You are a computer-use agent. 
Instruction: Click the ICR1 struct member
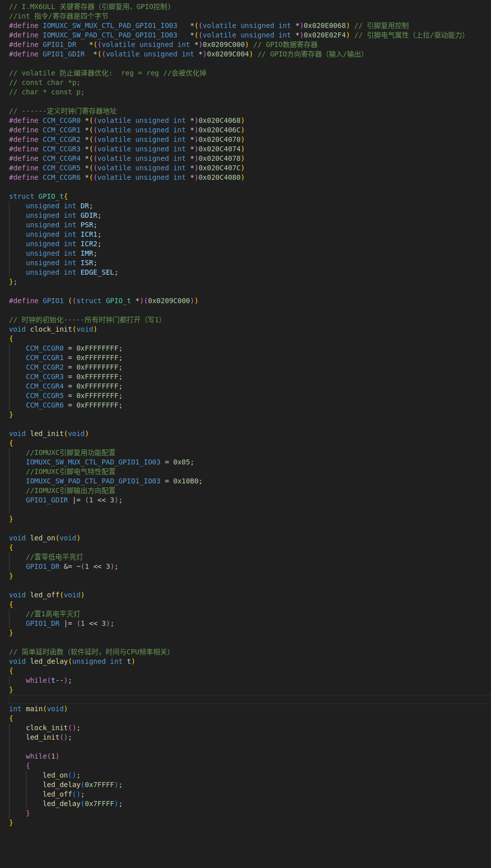pos(89,234)
